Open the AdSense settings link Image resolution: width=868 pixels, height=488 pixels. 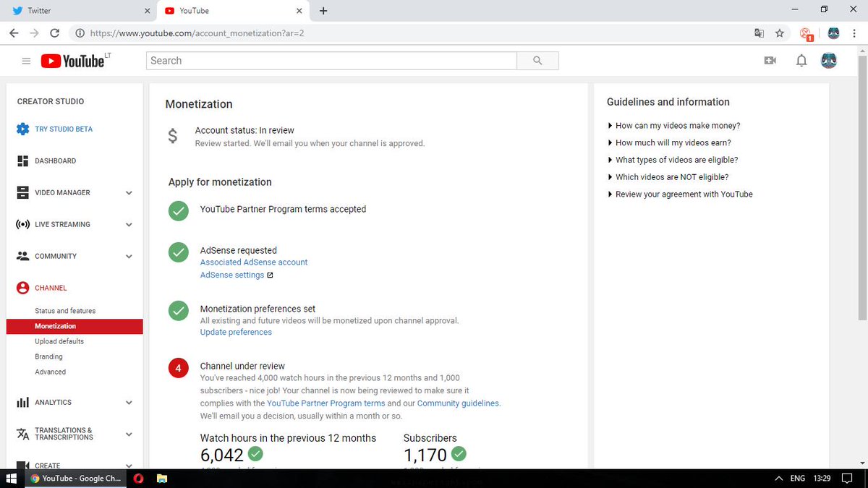[x=232, y=275]
